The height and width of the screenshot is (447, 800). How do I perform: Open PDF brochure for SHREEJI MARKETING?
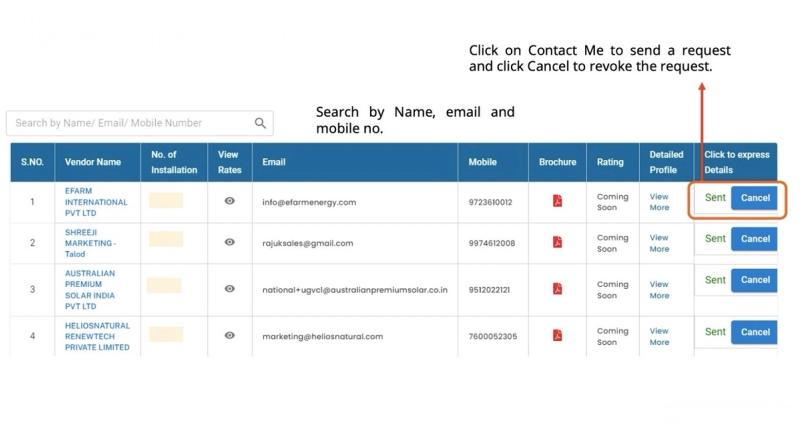(x=557, y=242)
